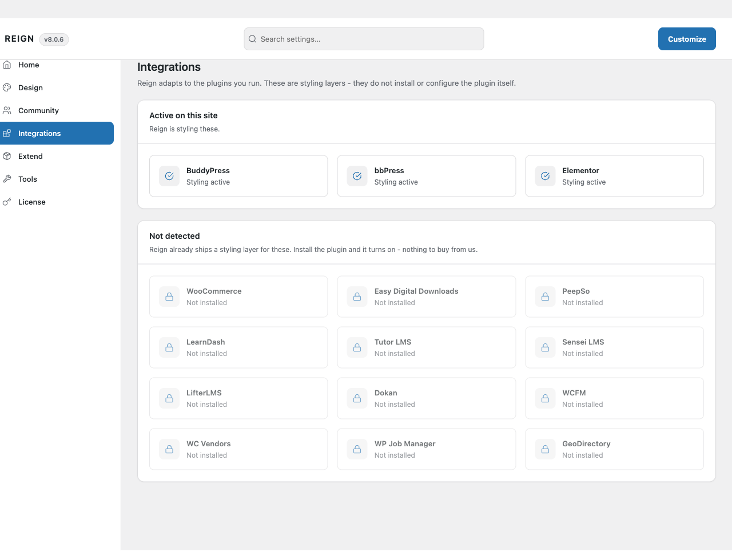Click the Extend cube icon
732x560 pixels.
pos(7,156)
